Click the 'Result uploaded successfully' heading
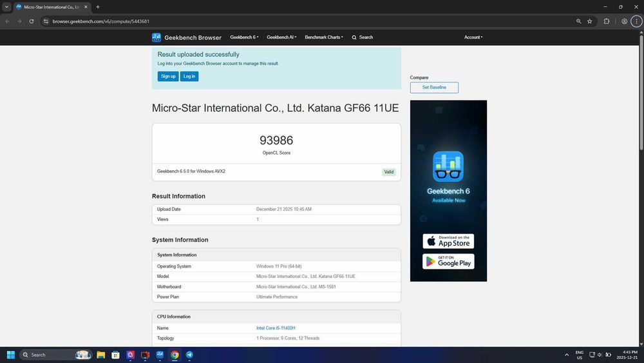 [198, 54]
